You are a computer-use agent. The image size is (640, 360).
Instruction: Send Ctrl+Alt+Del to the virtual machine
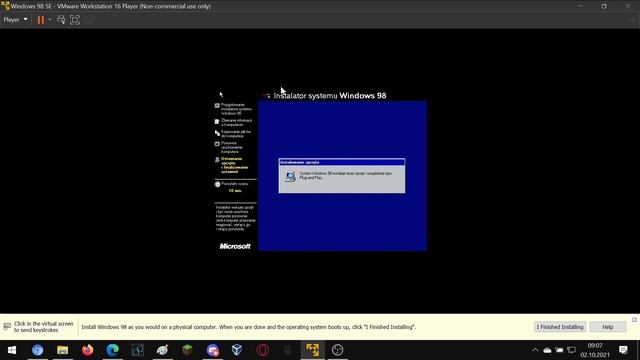[x=61, y=20]
